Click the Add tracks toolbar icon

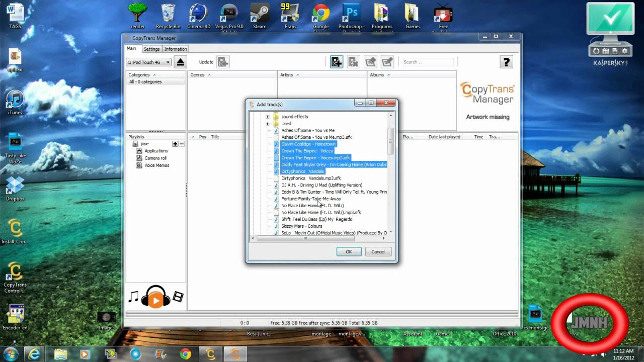[337, 62]
